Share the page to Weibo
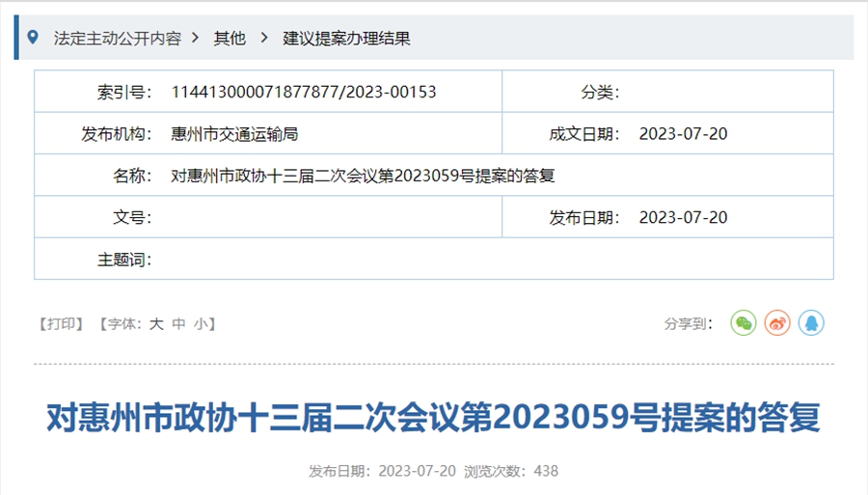This screenshot has width=868, height=495. coord(777,323)
